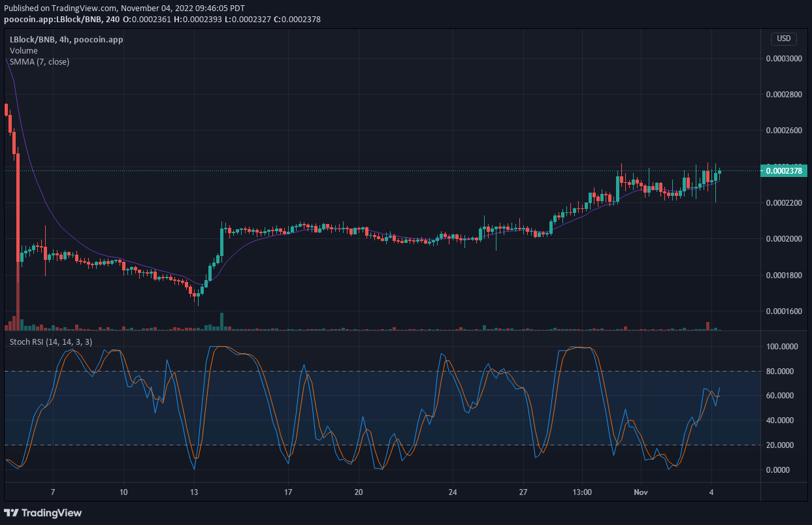Viewport: 812px width, 525px height.
Task: Click the USD currency button
Action: [783, 39]
